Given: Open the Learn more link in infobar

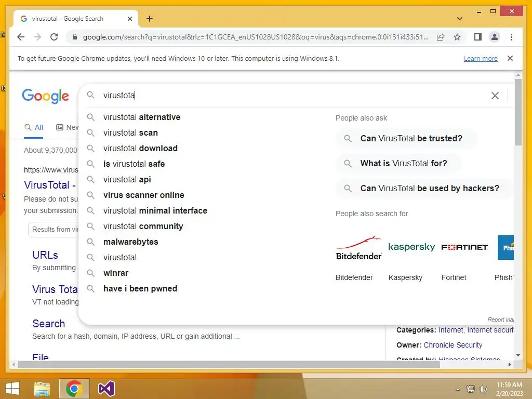Looking at the screenshot, I should click(481, 58).
